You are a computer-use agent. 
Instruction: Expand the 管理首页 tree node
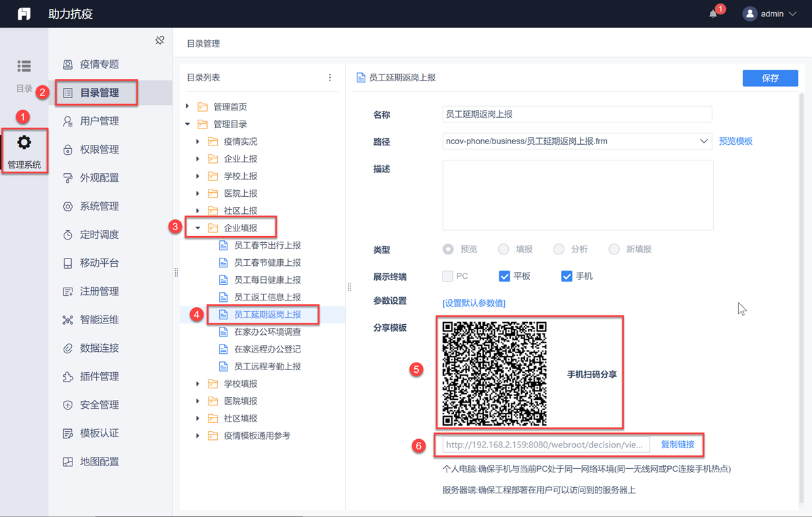187,107
